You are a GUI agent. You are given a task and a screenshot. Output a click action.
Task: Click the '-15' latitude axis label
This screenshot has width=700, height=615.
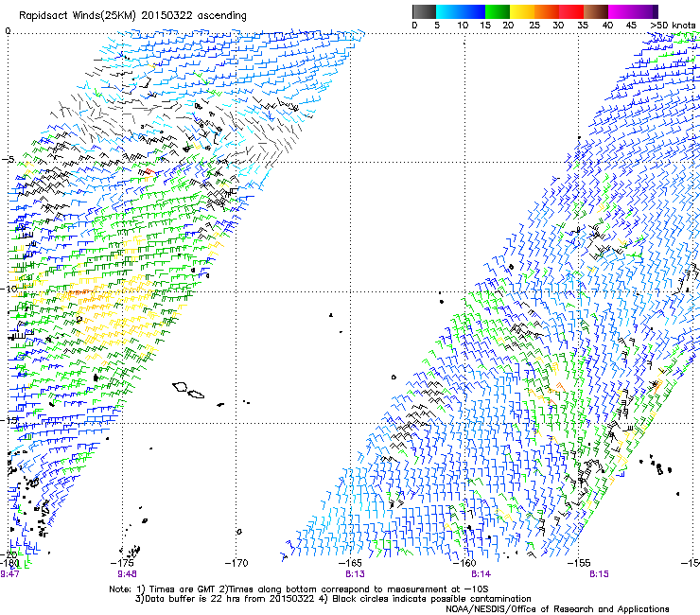(9, 420)
